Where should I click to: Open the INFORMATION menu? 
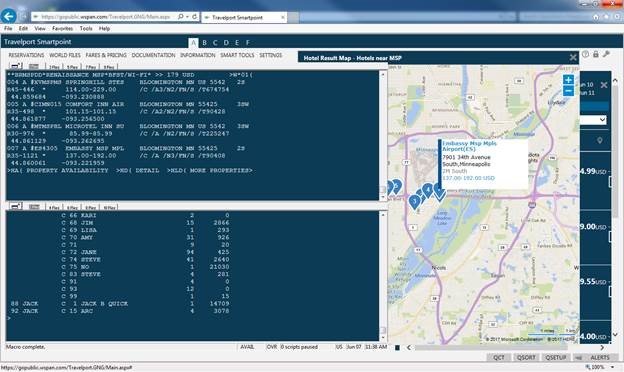(x=197, y=55)
